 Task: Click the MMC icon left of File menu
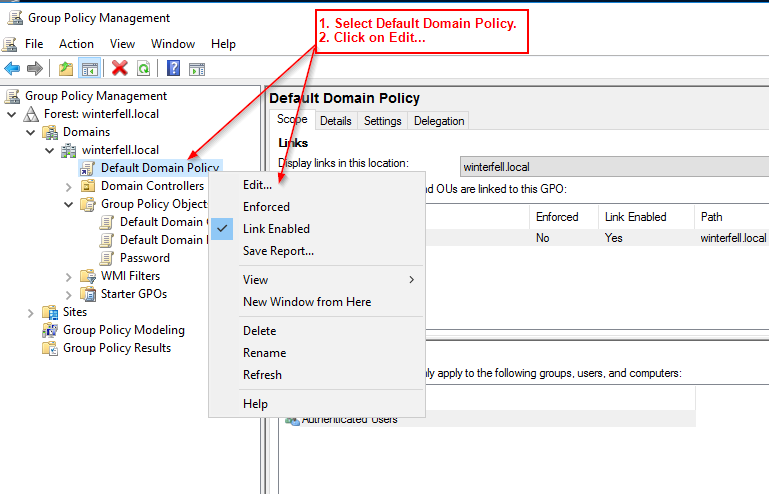(x=9, y=44)
